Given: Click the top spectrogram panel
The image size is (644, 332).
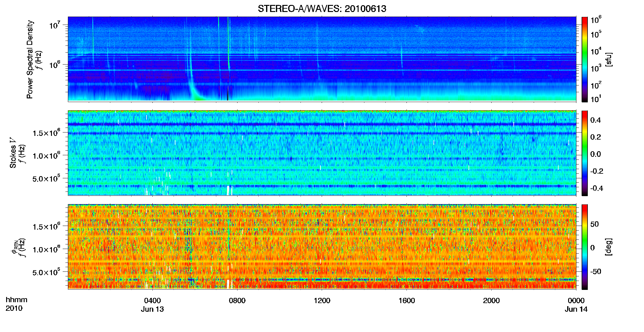Looking at the screenshot, I should point(322,59).
